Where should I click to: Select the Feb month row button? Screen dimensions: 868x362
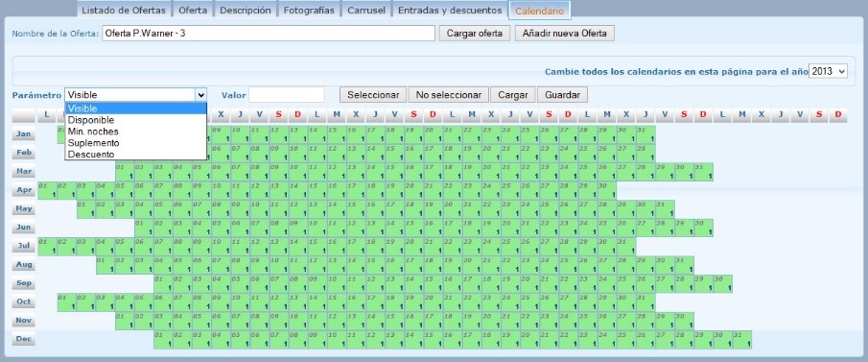pyautogui.click(x=24, y=153)
